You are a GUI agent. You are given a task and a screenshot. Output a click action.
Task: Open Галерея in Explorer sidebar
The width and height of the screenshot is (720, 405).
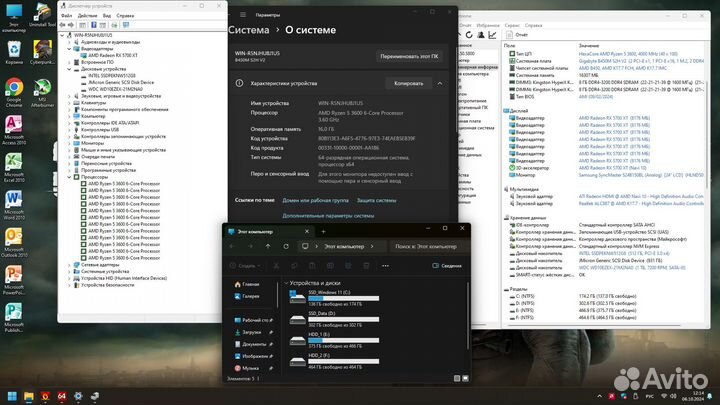pyautogui.click(x=247, y=297)
